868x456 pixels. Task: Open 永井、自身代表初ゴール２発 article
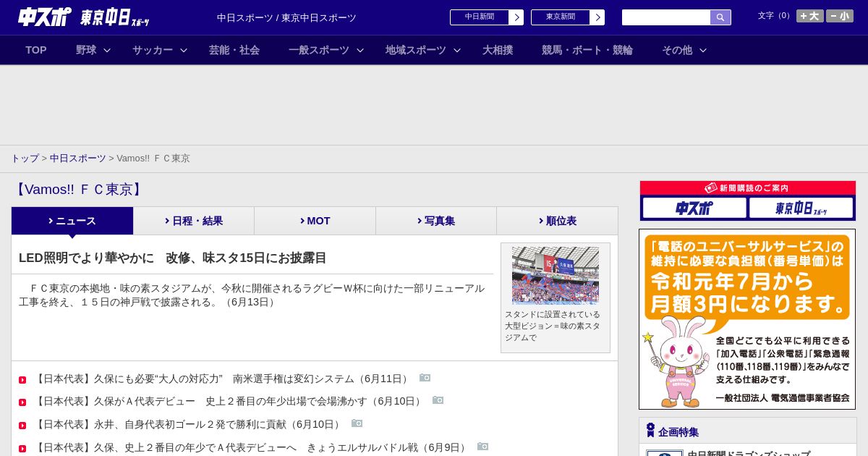pos(187,424)
